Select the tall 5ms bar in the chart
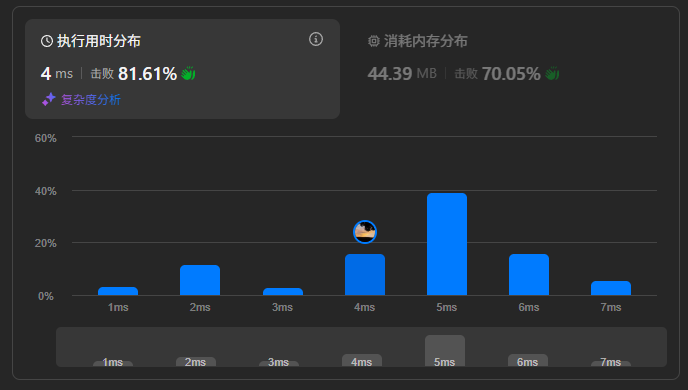This screenshot has width=688, height=390. tap(447, 244)
